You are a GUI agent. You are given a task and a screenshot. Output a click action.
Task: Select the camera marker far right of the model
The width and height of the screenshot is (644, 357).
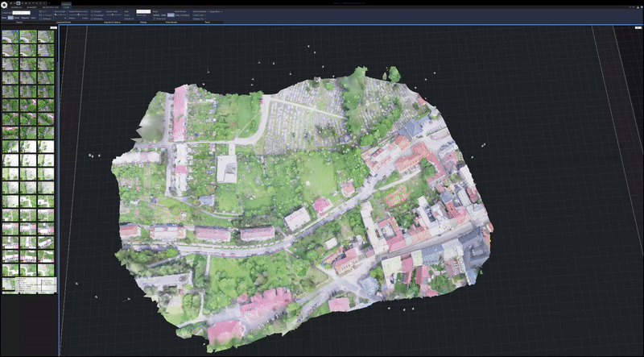click(483, 145)
